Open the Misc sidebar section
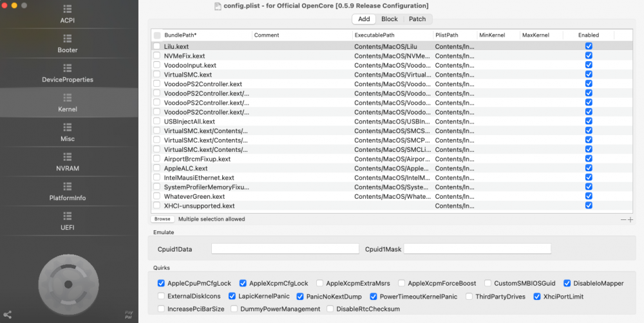644x323 pixels. coord(68,133)
